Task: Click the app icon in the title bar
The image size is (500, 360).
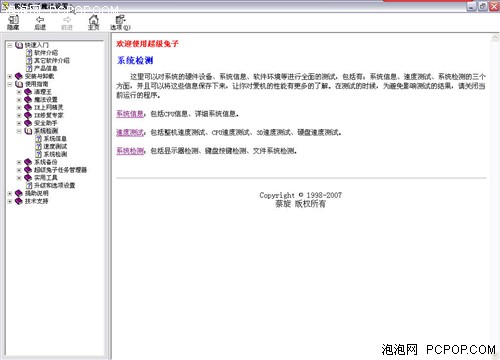Action: [6, 6]
